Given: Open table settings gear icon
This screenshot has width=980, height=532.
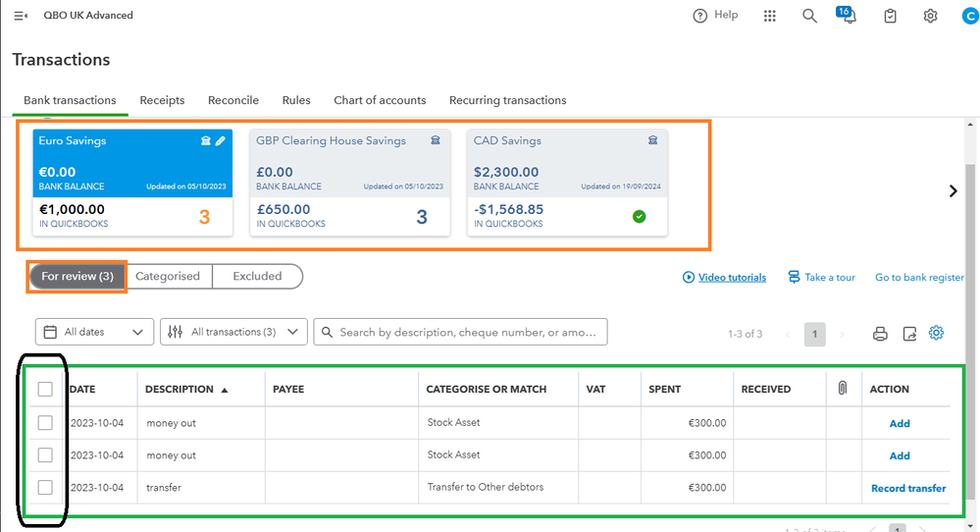Looking at the screenshot, I should click(x=937, y=333).
